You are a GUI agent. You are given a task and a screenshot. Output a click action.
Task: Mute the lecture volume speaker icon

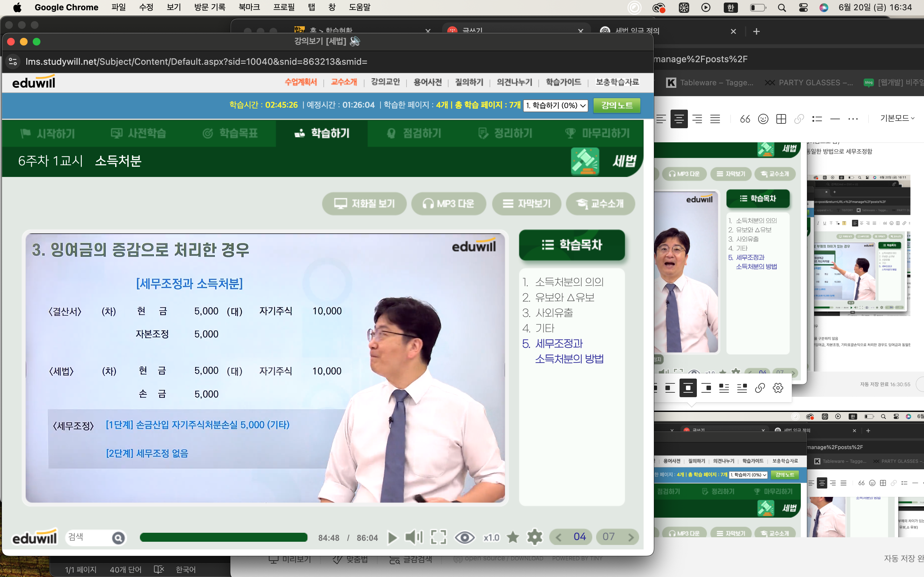click(x=414, y=537)
